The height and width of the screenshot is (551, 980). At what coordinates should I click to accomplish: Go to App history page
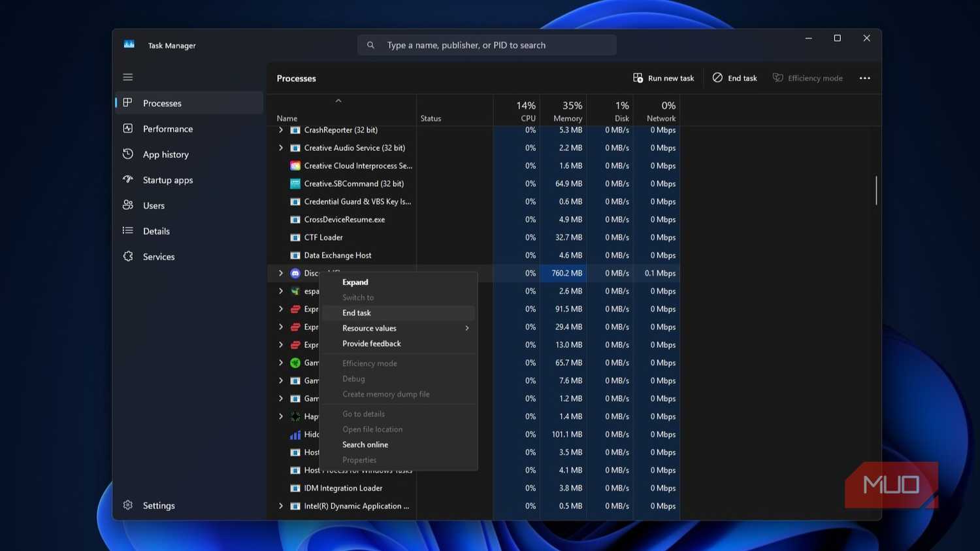[x=189, y=154]
